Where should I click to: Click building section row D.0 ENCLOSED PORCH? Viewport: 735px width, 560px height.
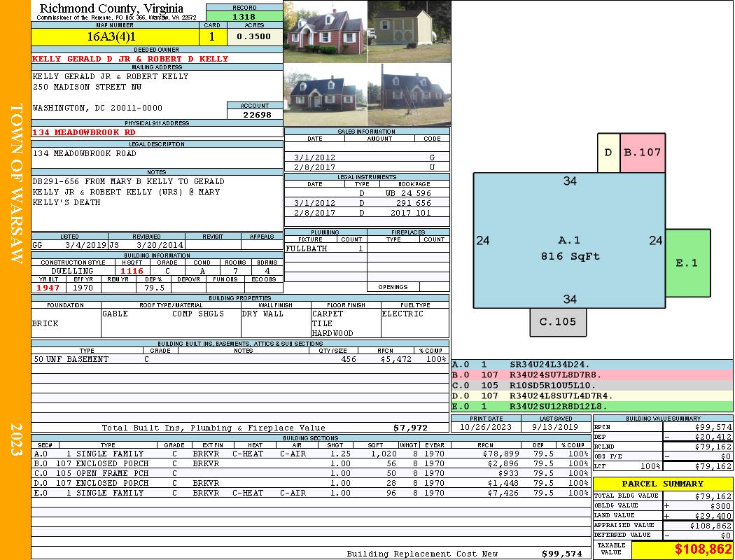[x=311, y=483]
